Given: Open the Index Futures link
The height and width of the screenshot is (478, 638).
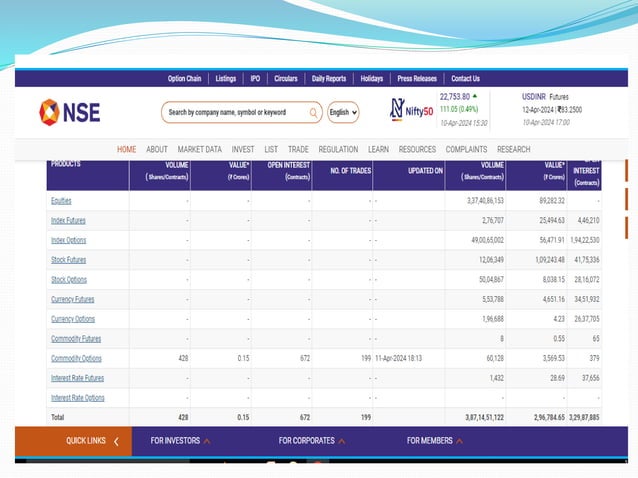Looking at the screenshot, I should pyautogui.click(x=68, y=220).
